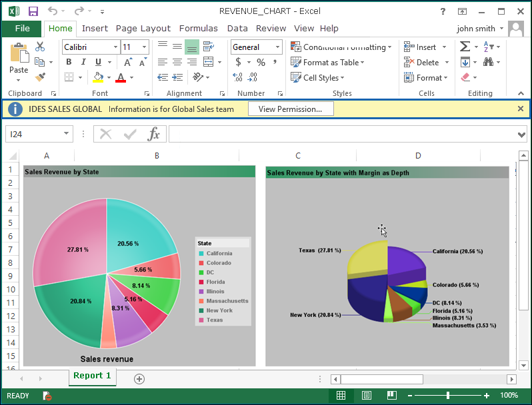
Task: Click the Fill down arrow icon
Action: pyautogui.click(x=465, y=62)
